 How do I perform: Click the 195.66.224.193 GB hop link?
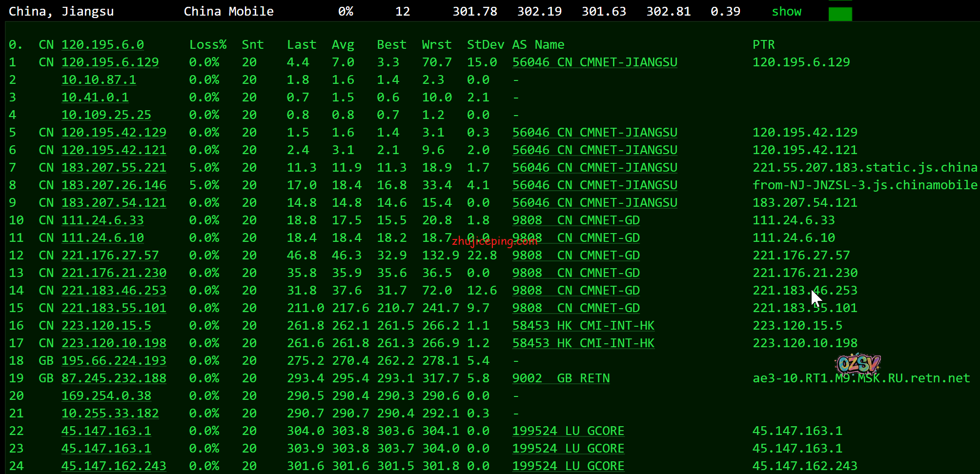click(114, 361)
